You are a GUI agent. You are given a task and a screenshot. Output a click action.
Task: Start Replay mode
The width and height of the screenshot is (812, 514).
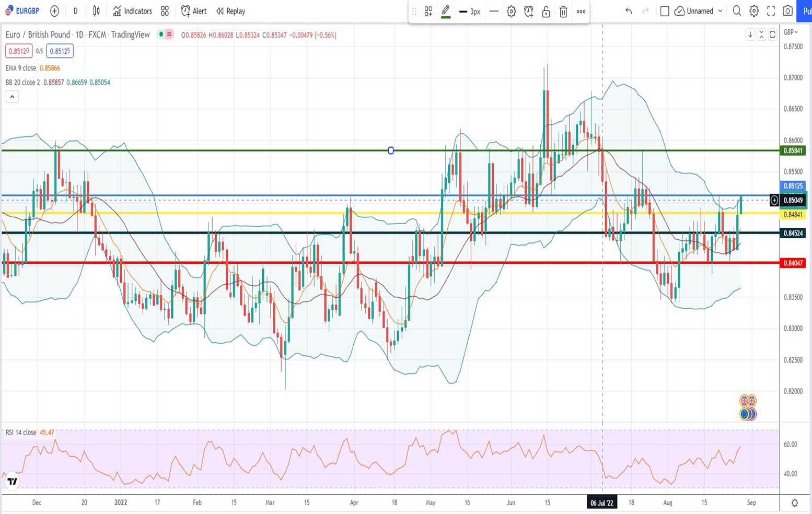tap(230, 11)
